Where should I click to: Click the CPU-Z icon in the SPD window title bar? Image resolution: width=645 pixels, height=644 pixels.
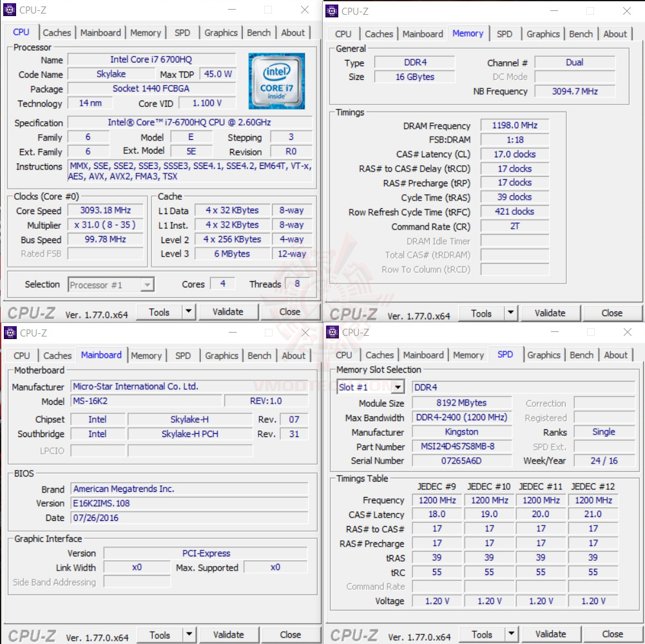coord(331,332)
